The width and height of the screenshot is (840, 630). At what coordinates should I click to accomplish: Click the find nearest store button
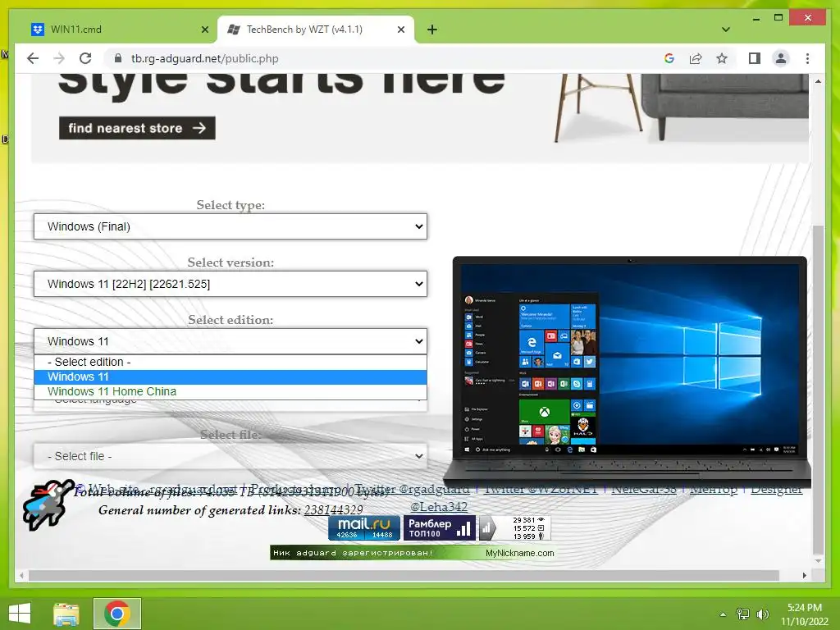[137, 128]
